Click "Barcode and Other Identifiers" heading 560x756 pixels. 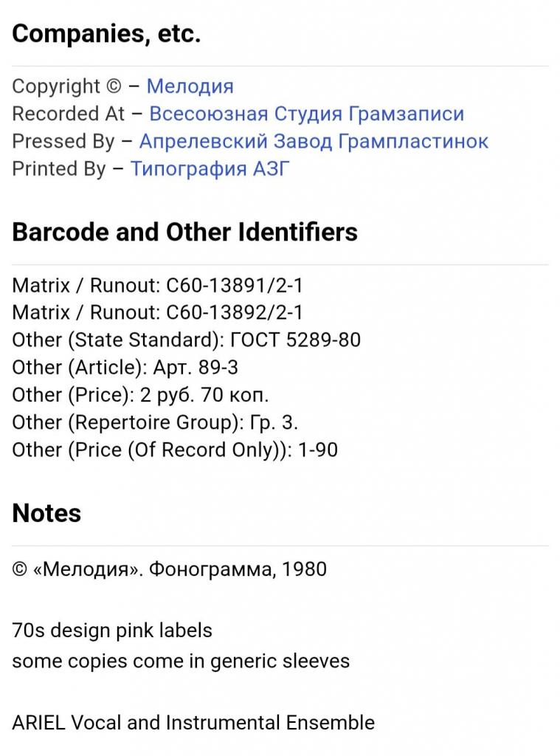pos(184,232)
